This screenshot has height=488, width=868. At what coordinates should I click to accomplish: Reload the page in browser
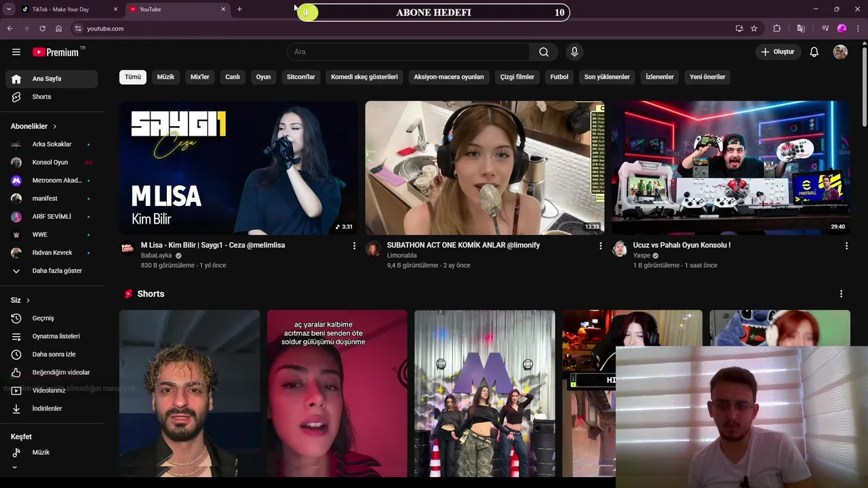click(42, 28)
